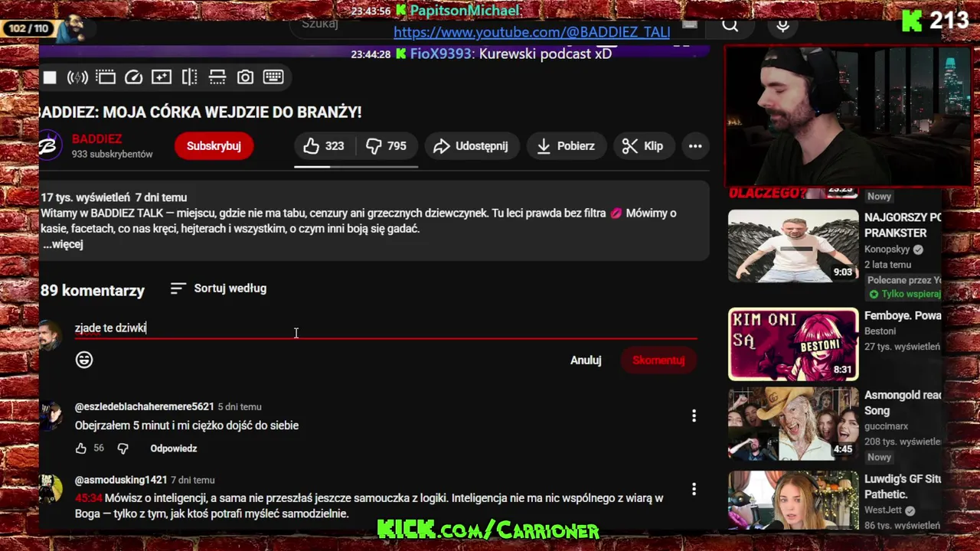This screenshot has width=980, height=551.
Task: Cancel the comment with Anuluj
Action: tap(586, 360)
